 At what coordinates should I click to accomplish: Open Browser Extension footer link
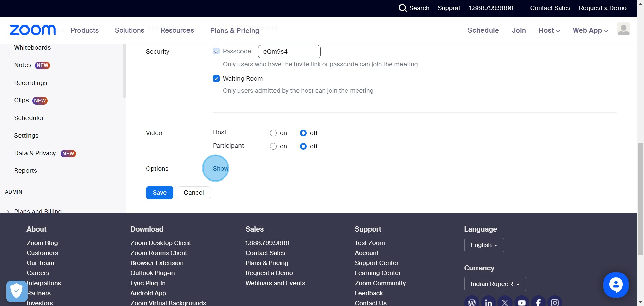pos(157,263)
